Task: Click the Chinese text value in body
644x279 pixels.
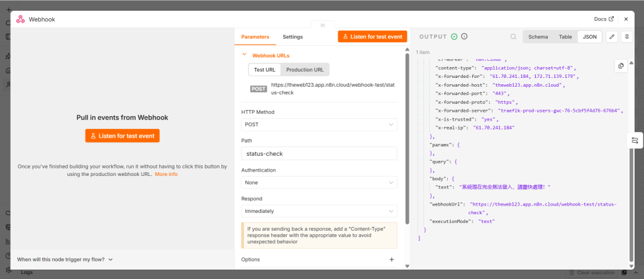Action: coord(505,187)
